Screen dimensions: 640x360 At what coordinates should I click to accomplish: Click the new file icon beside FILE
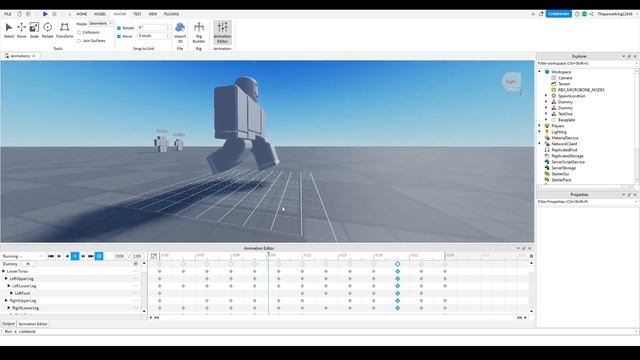tap(19, 14)
